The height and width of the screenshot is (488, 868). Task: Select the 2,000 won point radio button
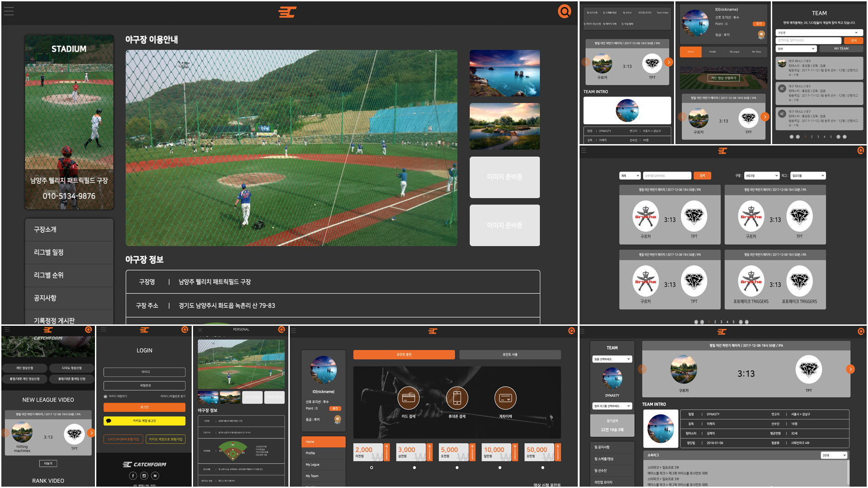pyautogui.click(x=372, y=468)
